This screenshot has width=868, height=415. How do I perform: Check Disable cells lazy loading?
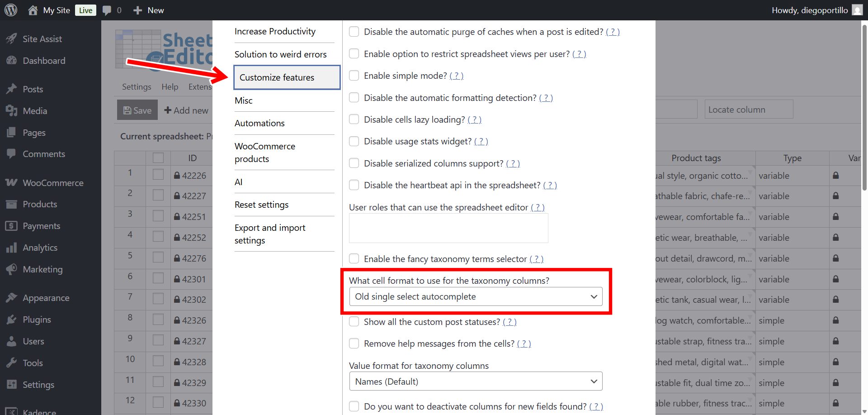pyautogui.click(x=354, y=119)
